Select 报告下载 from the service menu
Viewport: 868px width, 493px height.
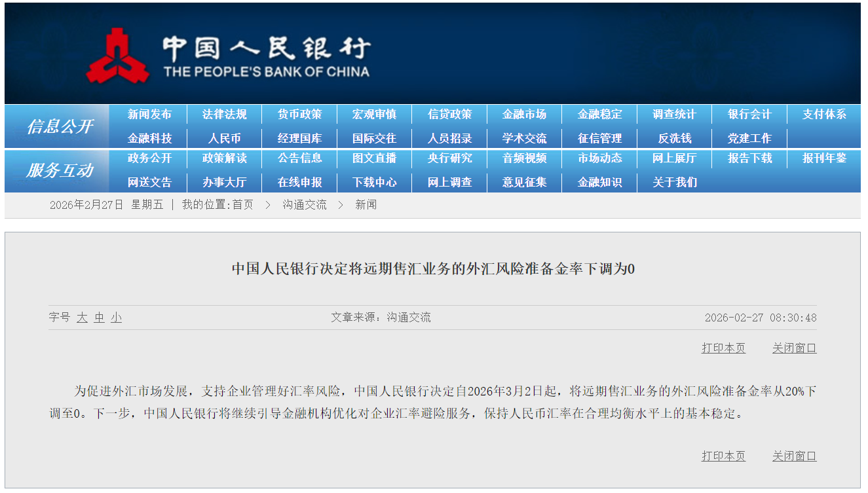coord(749,158)
